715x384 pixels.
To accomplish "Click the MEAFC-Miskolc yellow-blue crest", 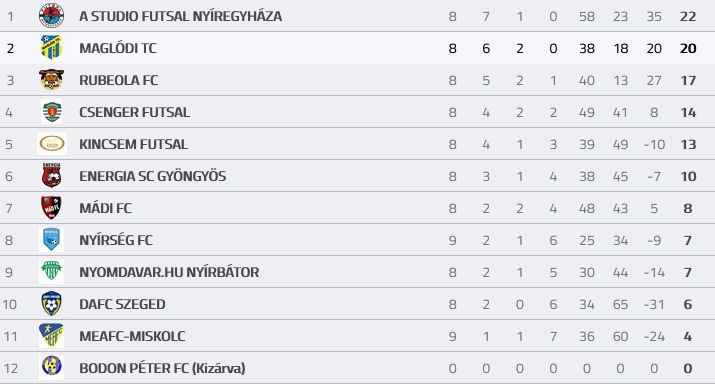I will [x=52, y=336].
